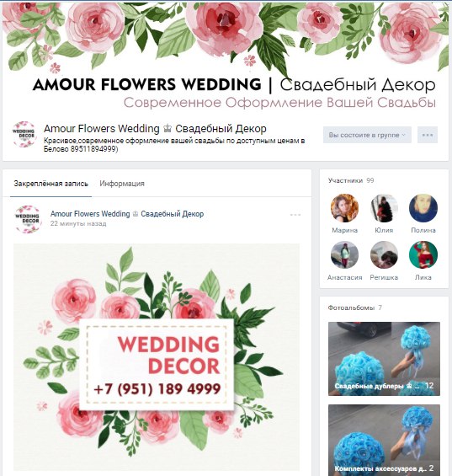Open member Анастасия's profile picture
Screen dimensions: 452x476
pyautogui.click(x=344, y=255)
